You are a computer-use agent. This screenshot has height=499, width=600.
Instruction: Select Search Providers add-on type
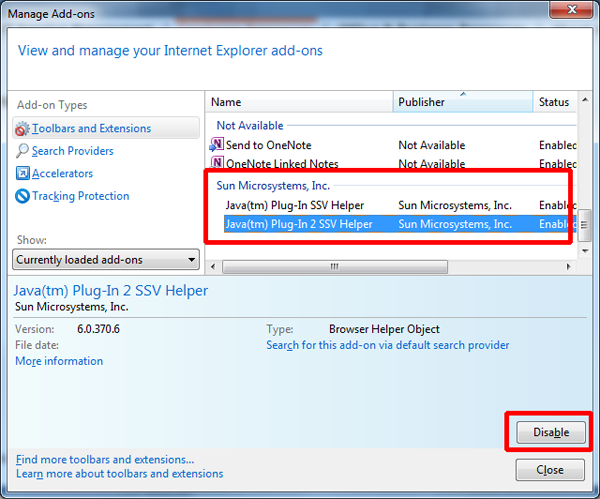coord(73,151)
